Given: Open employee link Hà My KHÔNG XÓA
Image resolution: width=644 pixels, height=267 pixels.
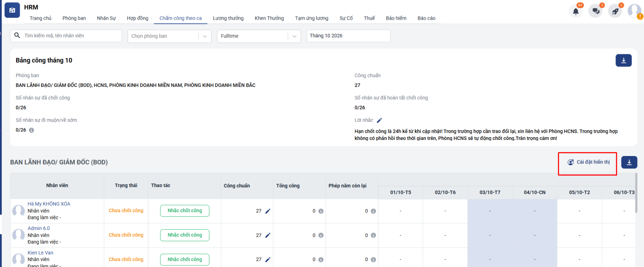Looking at the screenshot, I should pyautogui.click(x=49, y=204).
